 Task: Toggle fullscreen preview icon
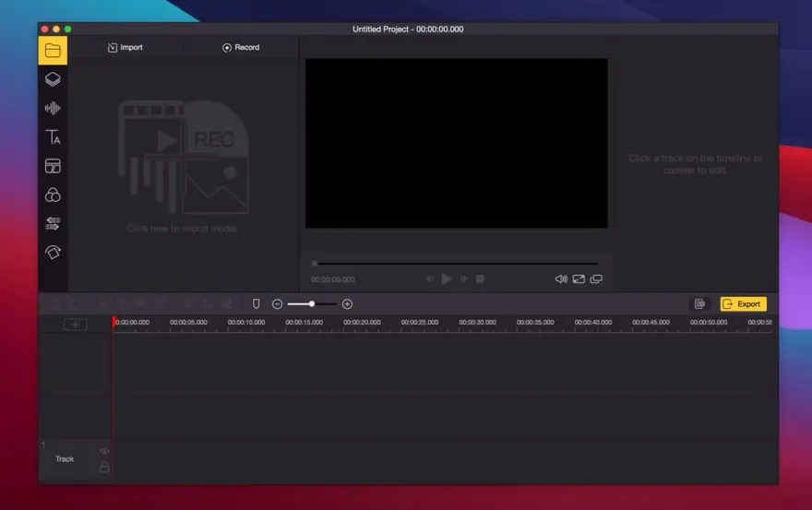point(579,279)
